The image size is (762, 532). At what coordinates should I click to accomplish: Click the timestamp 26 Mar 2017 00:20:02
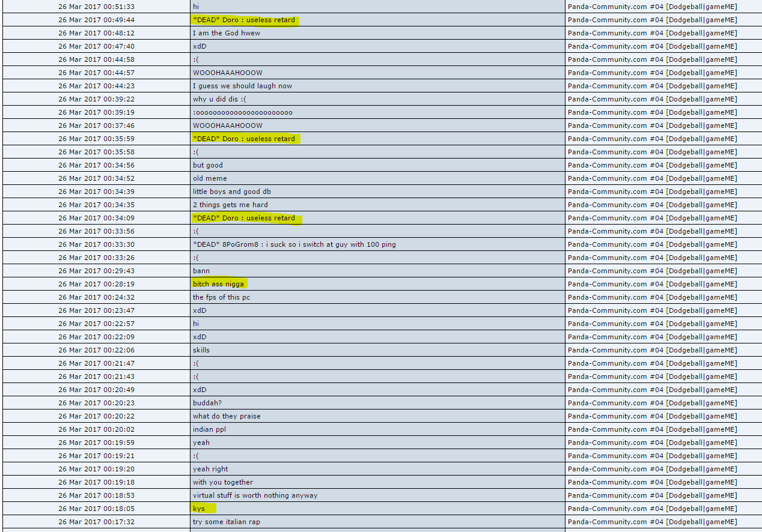[x=96, y=429]
